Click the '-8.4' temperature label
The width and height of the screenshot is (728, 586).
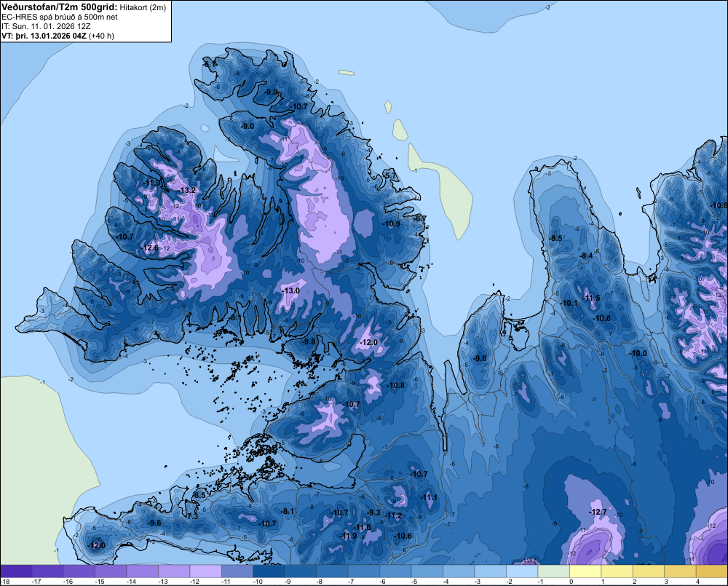[586, 256]
